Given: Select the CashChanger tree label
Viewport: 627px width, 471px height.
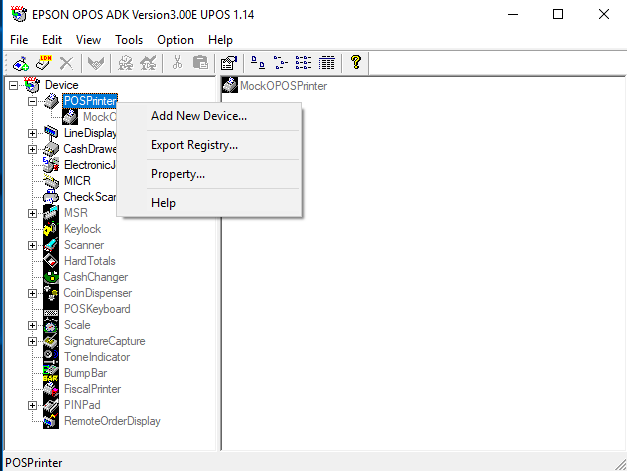Looking at the screenshot, I should (96, 277).
